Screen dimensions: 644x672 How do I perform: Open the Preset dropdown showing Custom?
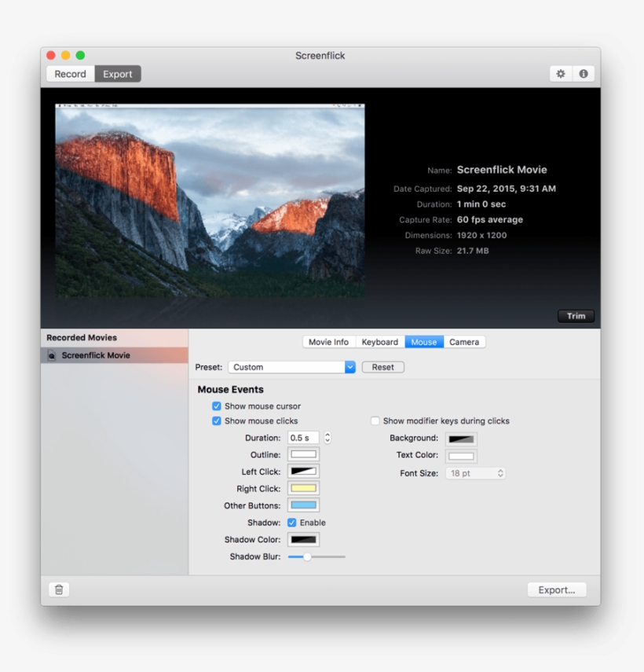pyautogui.click(x=291, y=366)
